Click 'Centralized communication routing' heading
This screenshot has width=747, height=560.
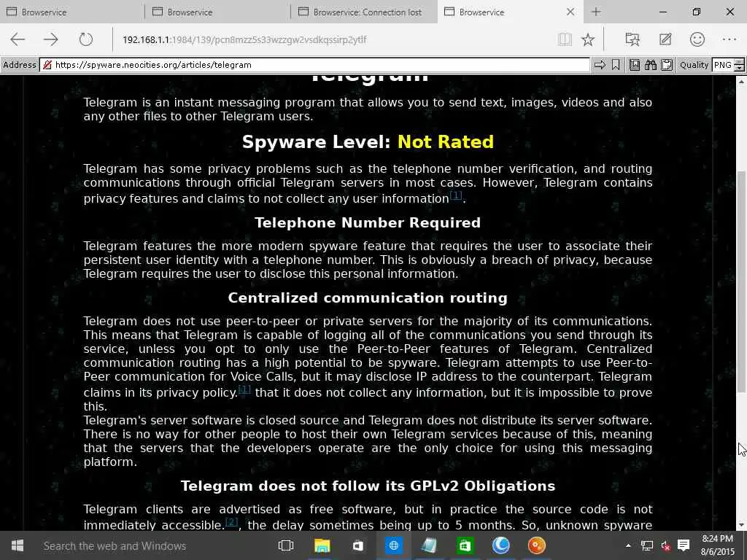(x=368, y=297)
